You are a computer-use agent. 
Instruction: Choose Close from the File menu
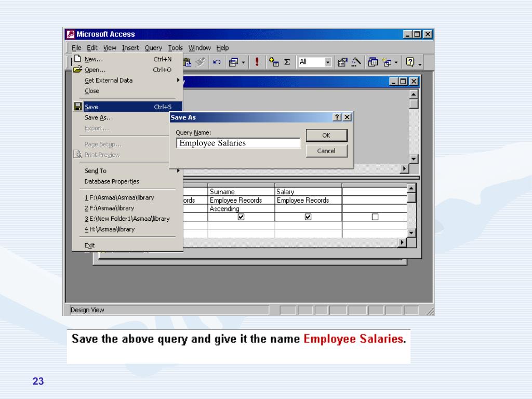pyautogui.click(x=128, y=91)
